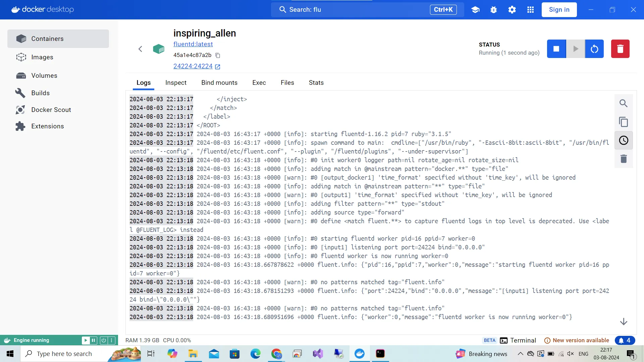Viewport: 644px width, 362px height.
Task: Click New version available notice
Action: pyautogui.click(x=577, y=341)
